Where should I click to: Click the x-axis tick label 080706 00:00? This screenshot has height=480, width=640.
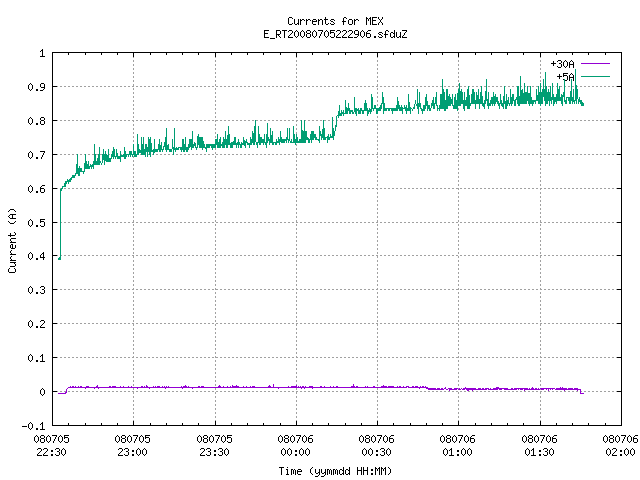tap(295, 445)
